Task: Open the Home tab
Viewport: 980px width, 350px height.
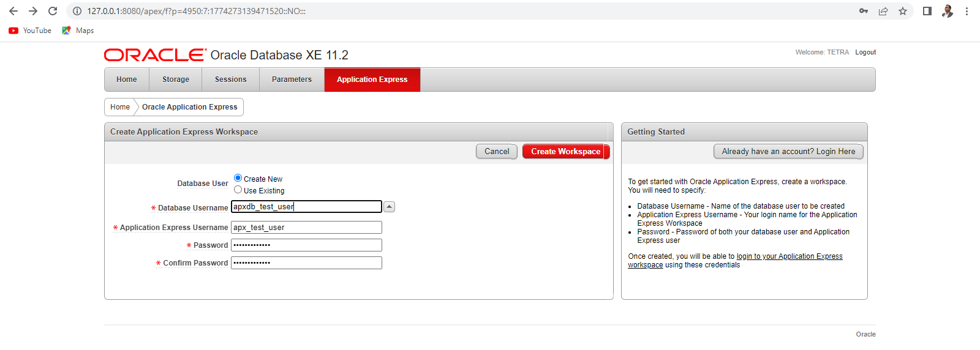Action: point(127,80)
